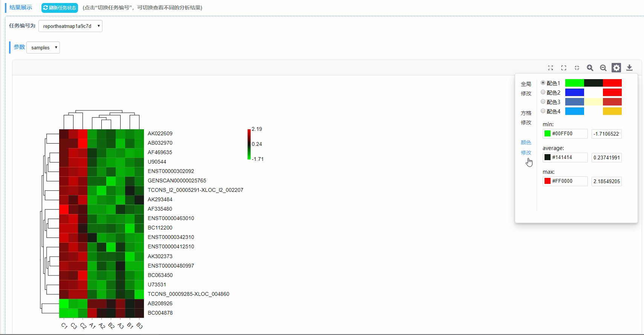Click the 配色4 blue-yellow color bar
644x335 pixels.
click(594, 111)
